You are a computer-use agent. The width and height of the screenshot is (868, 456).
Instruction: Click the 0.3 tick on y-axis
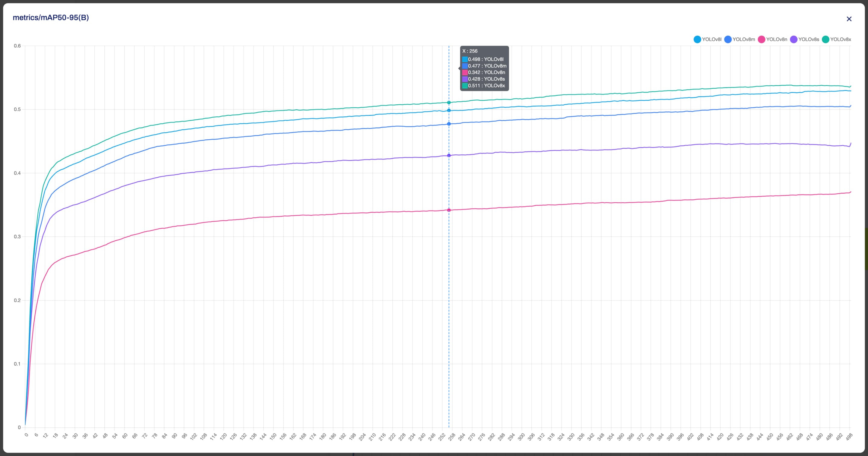(x=17, y=237)
